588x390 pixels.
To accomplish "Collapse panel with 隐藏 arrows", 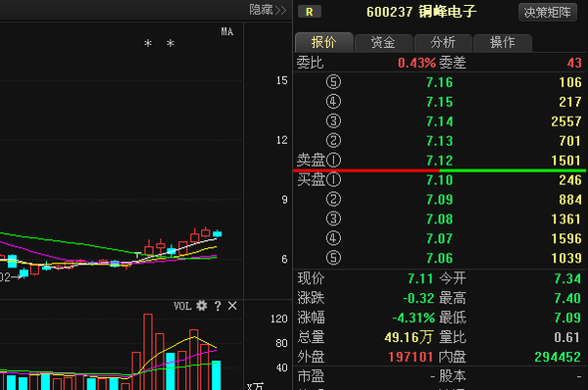I will click(268, 10).
